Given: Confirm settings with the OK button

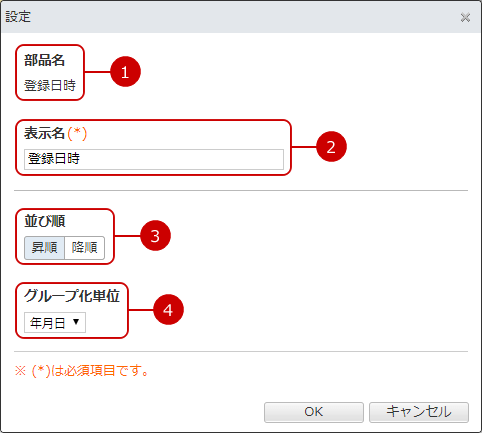Looking at the screenshot, I should (314, 412).
